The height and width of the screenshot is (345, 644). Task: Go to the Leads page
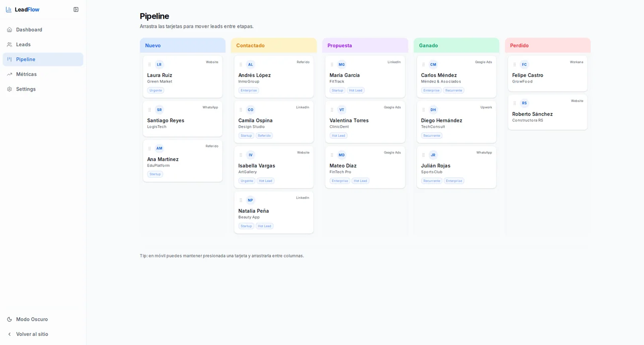43,44
